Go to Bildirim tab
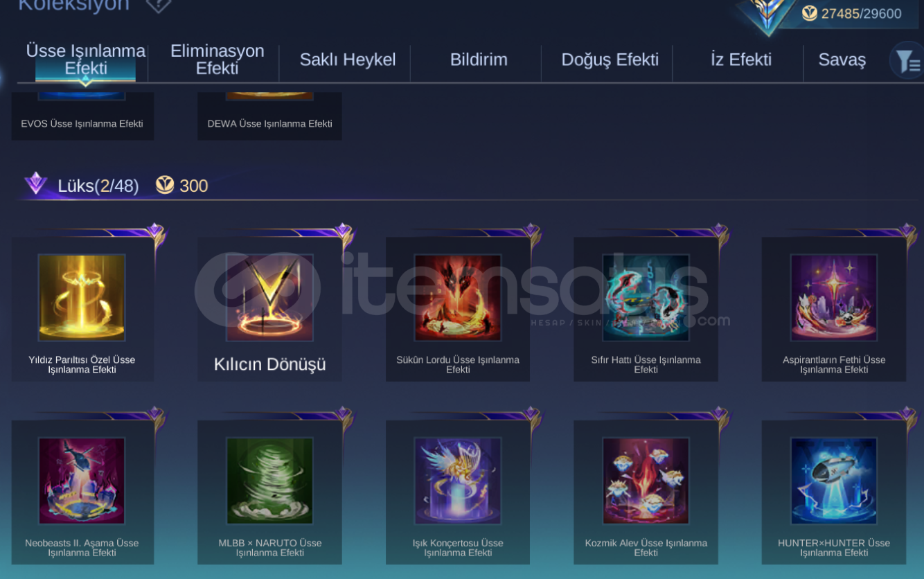This screenshot has height=579, width=924. pos(479,60)
